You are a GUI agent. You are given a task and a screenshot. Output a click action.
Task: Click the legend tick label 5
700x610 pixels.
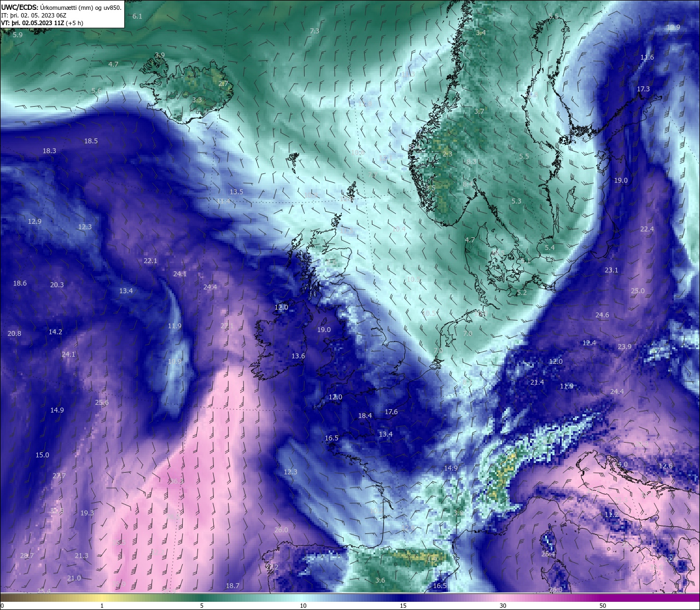[x=202, y=606]
